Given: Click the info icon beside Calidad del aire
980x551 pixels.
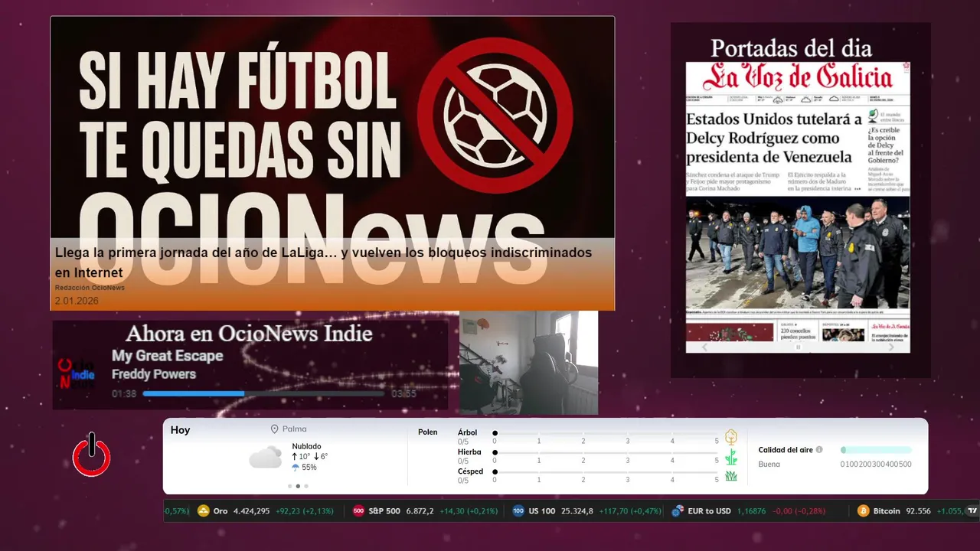Looking at the screenshot, I should [x=819, y=450].
